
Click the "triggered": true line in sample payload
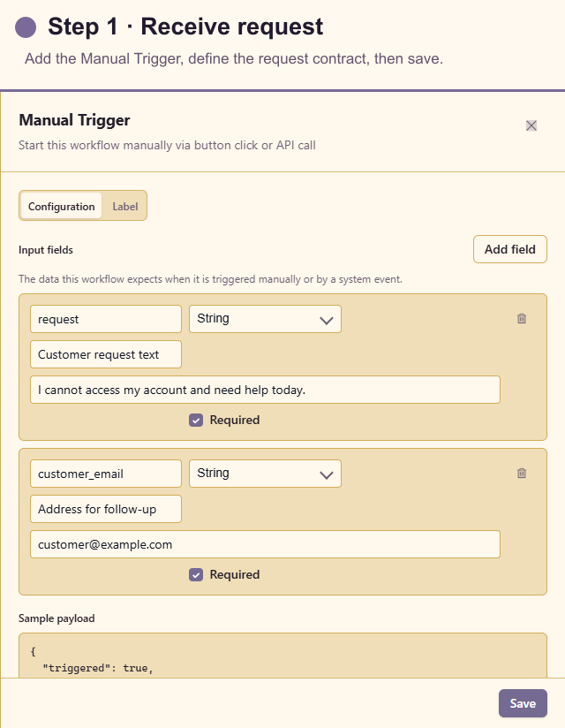pos(97,668)
